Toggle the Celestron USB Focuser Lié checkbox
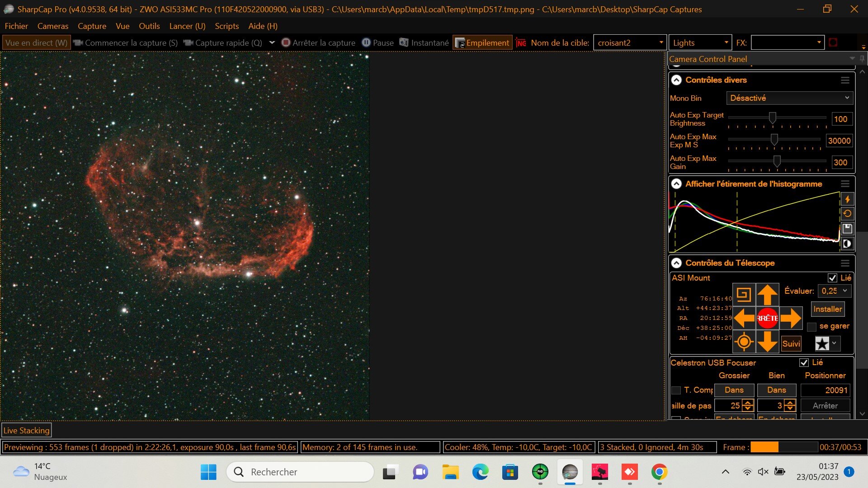 coord(804,362)
